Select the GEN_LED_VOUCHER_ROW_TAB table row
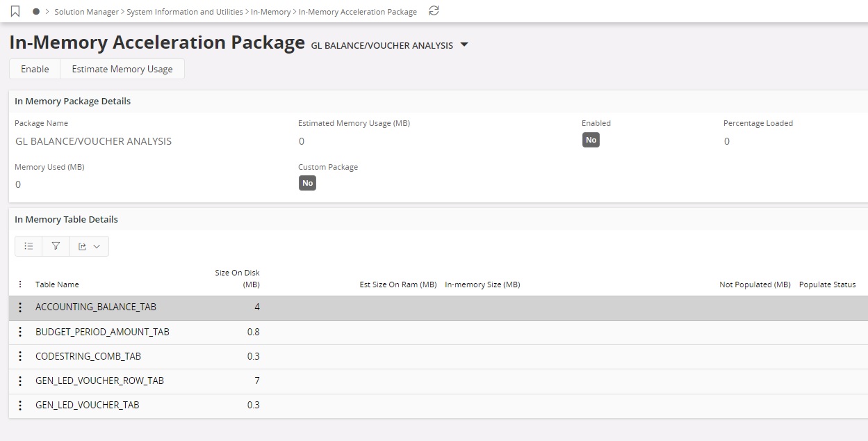The width and height of the screenshot is (868, 441). click(99, 380)
